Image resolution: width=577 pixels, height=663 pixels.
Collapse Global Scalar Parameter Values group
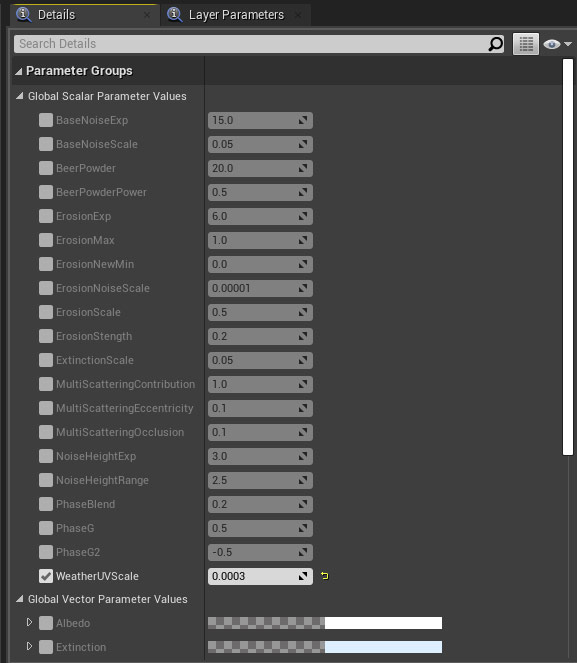tap(19, 96)
